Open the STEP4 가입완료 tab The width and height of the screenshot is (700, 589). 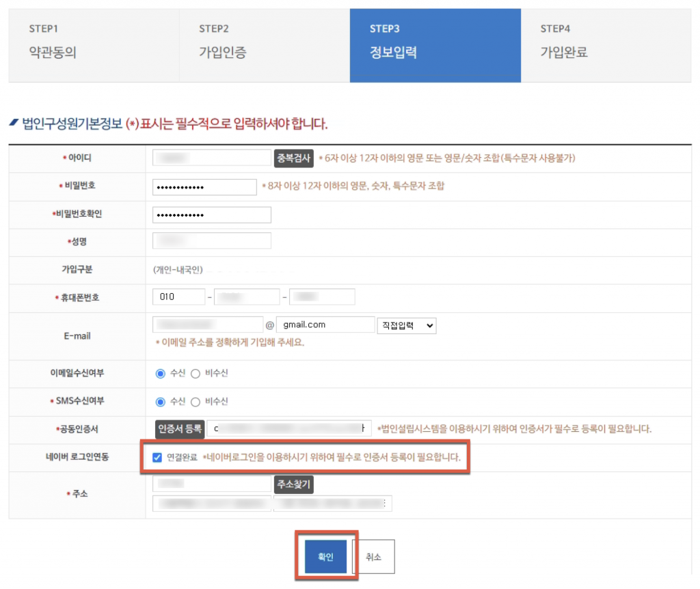pos(606,45)
